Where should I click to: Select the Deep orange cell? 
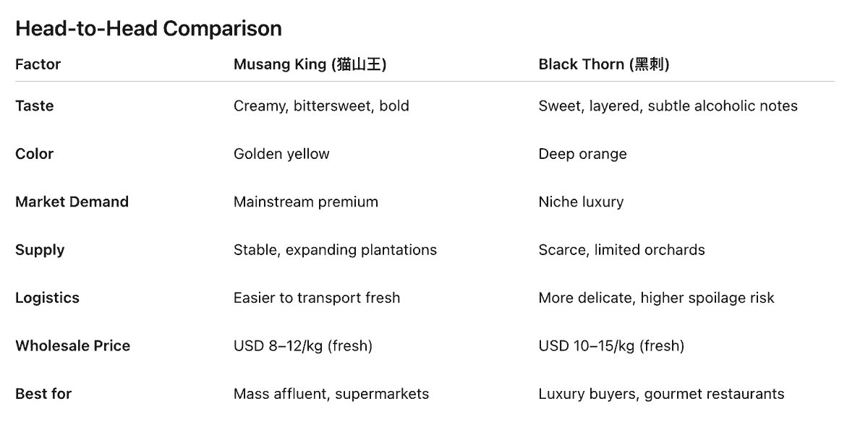tap(582, 154)
